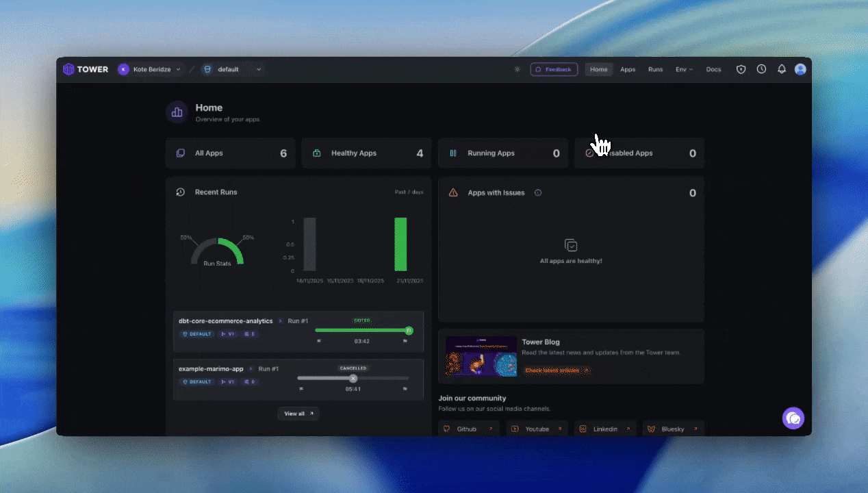Click the gray progress bar of example-marimo-app run

tap(353, 378)
